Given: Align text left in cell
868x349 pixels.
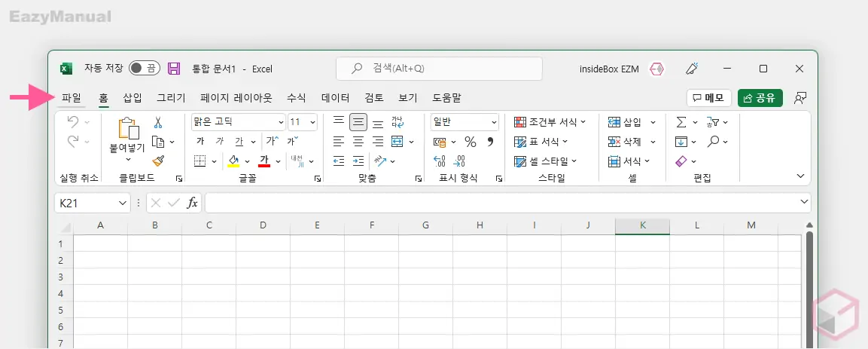Looking at the screenshot, I should pyautogui.click(x=339, y=141).
